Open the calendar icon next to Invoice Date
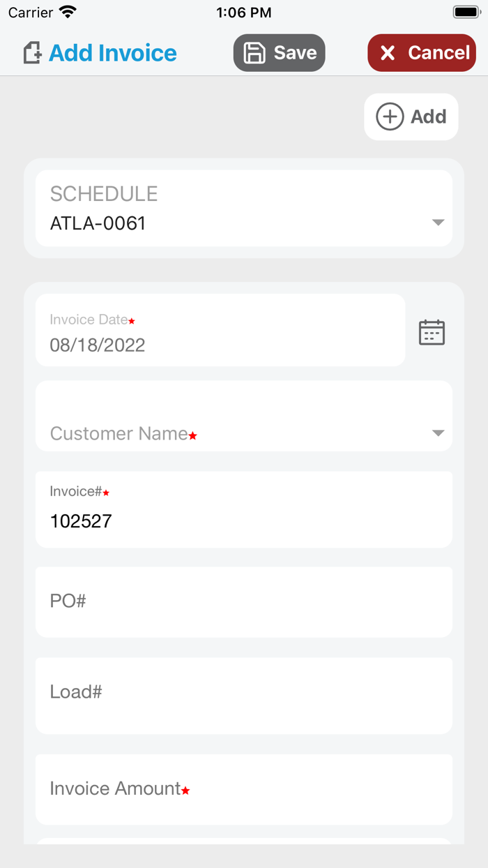Screen dimensions: 488x868 tap(432, 331)
